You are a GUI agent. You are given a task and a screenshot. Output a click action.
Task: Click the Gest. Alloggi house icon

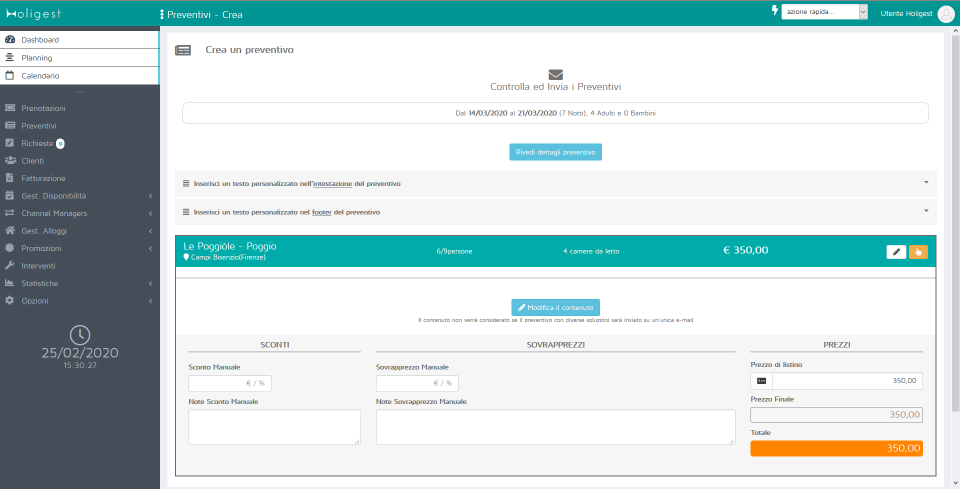click(9, 231)
